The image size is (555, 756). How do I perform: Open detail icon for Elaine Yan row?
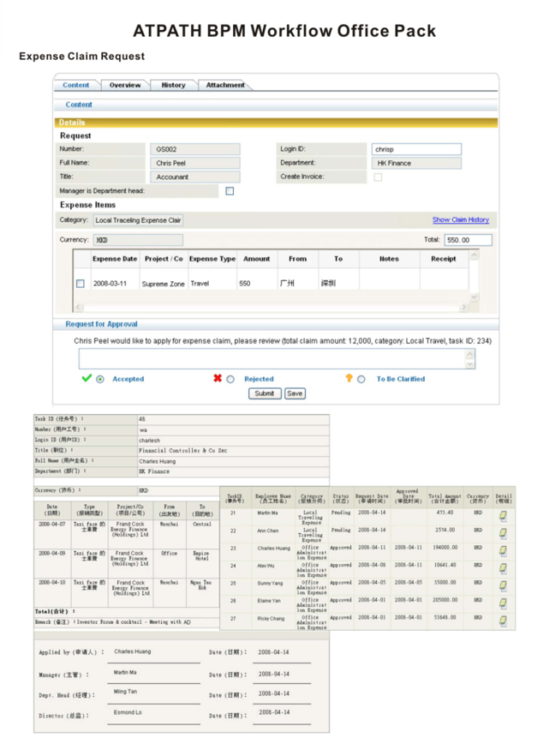pyautogui.click(x=503, y=603)
